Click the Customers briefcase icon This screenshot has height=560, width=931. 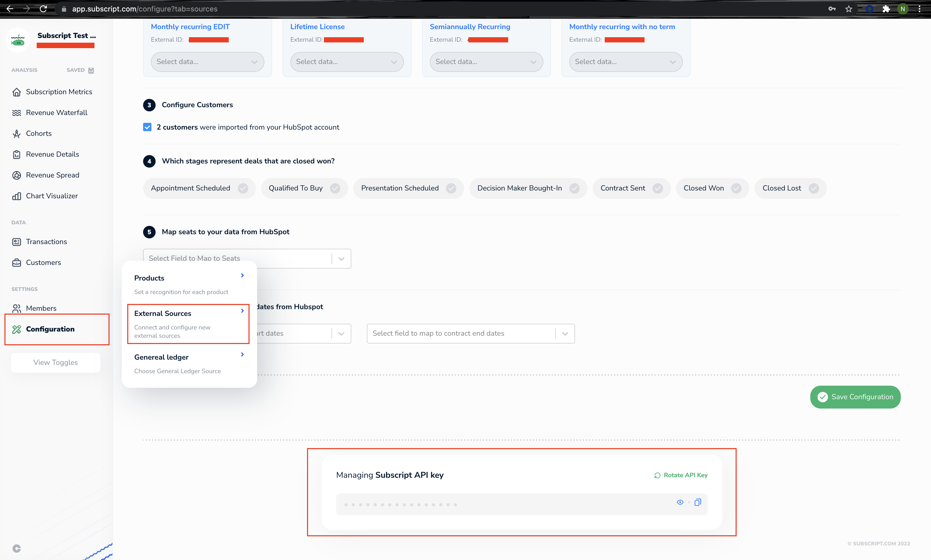pyautogui.click(x=17, y=263)
